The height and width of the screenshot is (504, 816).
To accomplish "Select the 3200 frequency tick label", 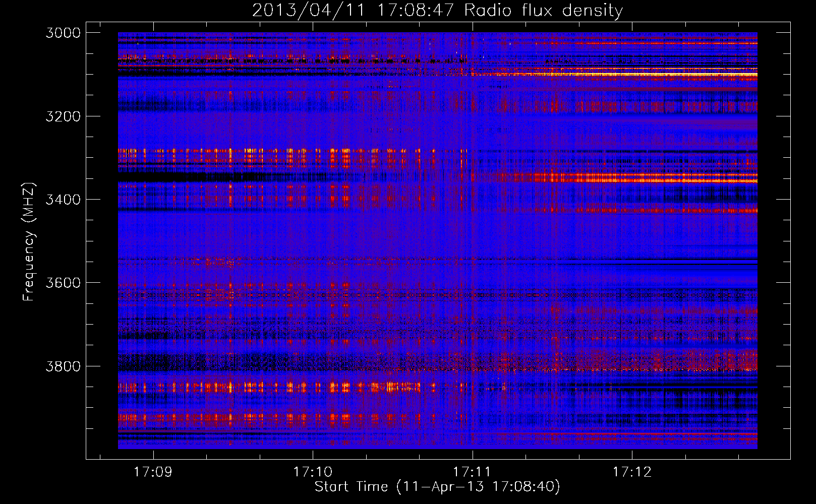I will 63,116.
